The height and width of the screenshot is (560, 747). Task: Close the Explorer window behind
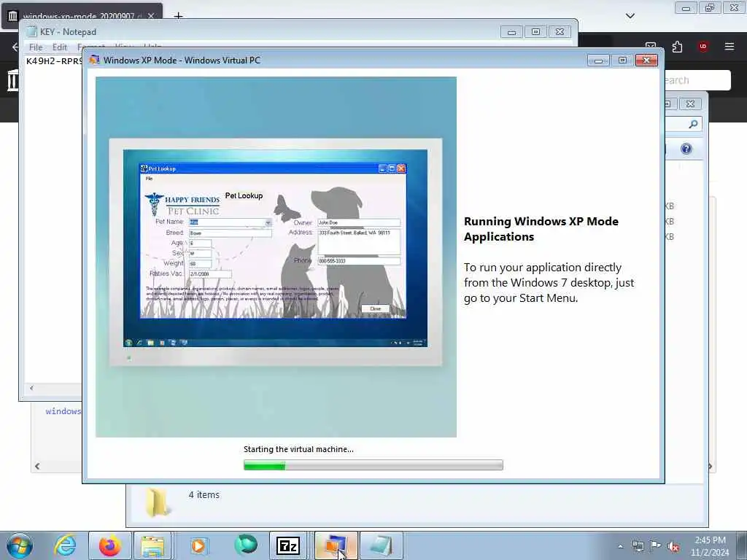tap(690, 104)
